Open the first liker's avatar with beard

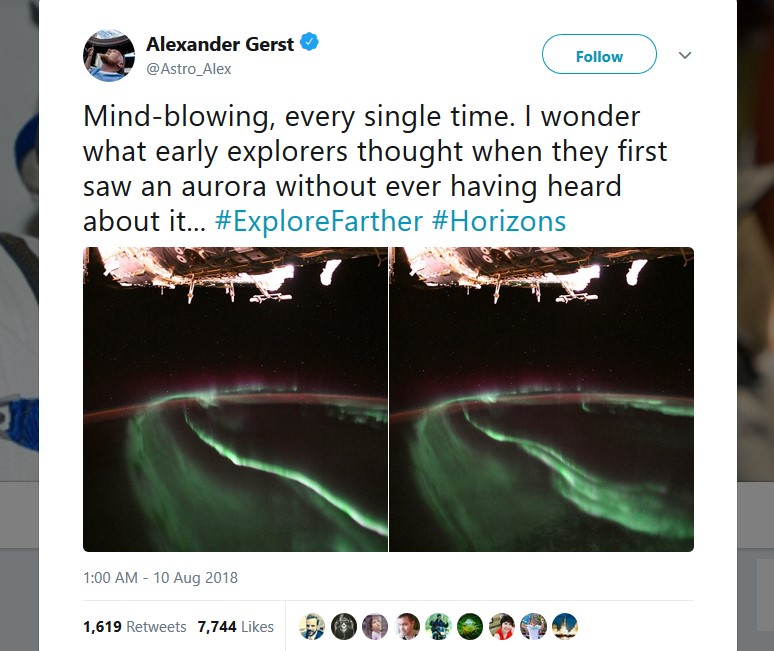pos(312,626)
